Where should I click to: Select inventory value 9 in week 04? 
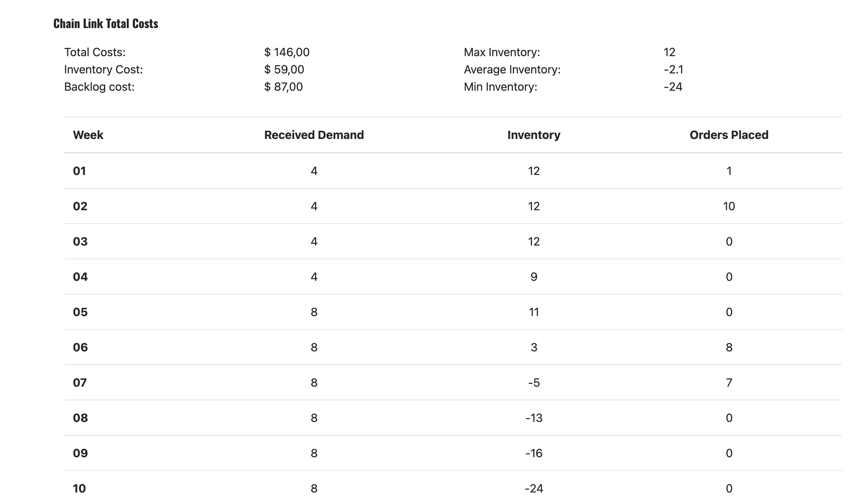point(533,277)
